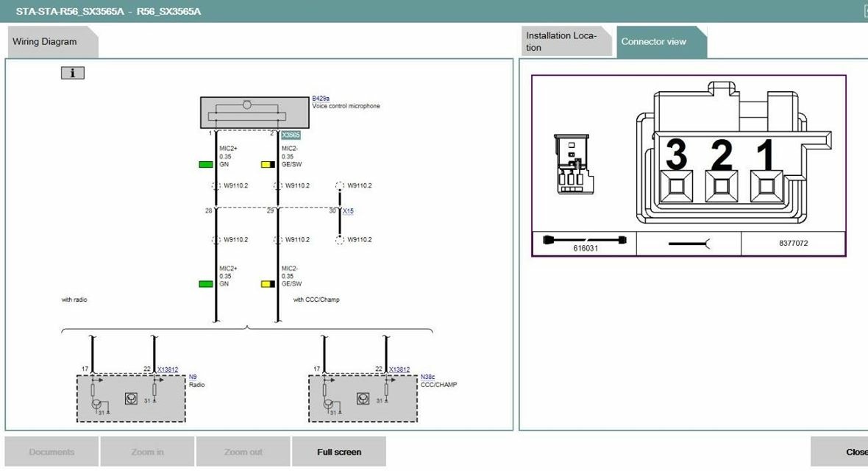Select pin 3 in the connector view
This screenshot has width=868, height=471.
tap(676, 185)
